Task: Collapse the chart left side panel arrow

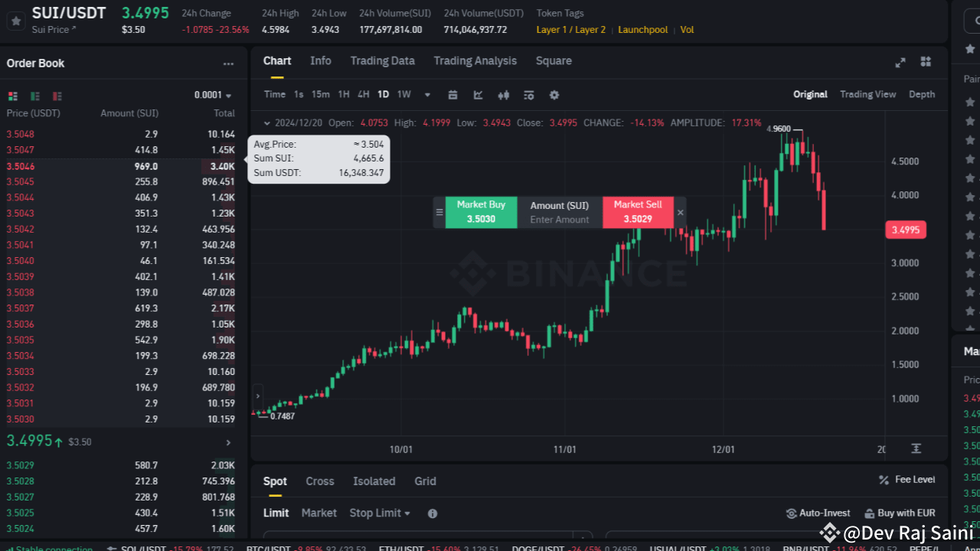Action: point(257,396)
